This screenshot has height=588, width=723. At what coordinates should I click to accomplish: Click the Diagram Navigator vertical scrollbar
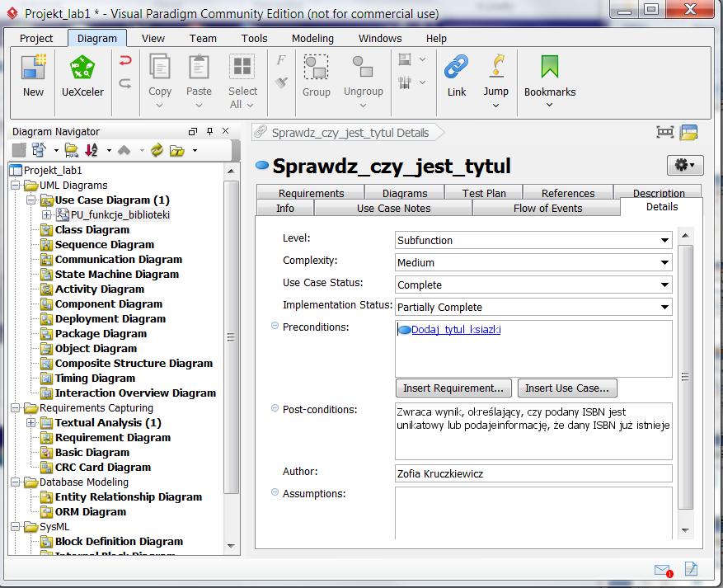pos(231,336)
